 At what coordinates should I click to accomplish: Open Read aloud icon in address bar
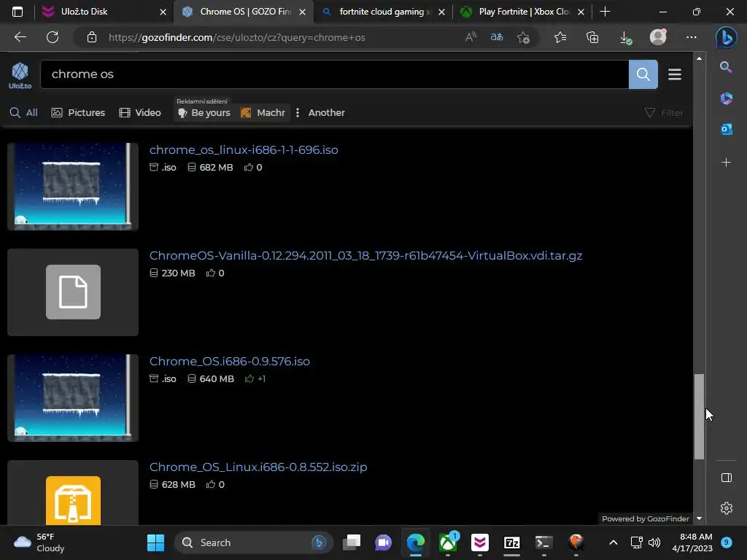(471, 37)
